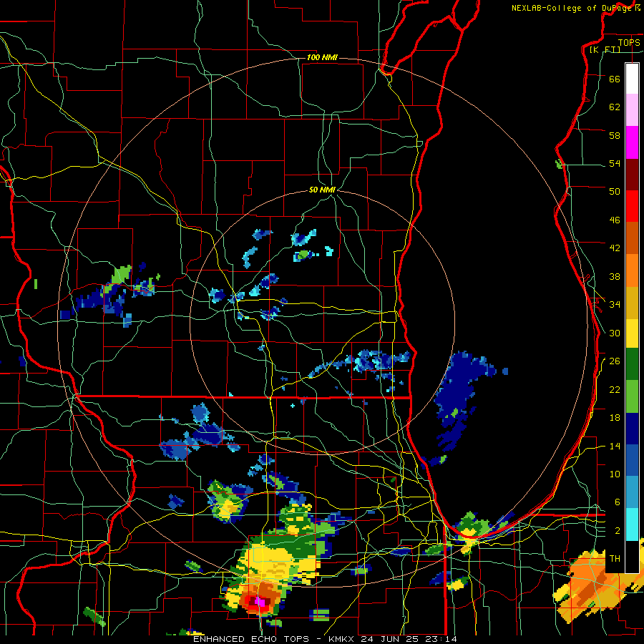Select the light blue legend swatch
Image resolution: width=644 pixels, height=644 pixels.
(x=632, y=492)
